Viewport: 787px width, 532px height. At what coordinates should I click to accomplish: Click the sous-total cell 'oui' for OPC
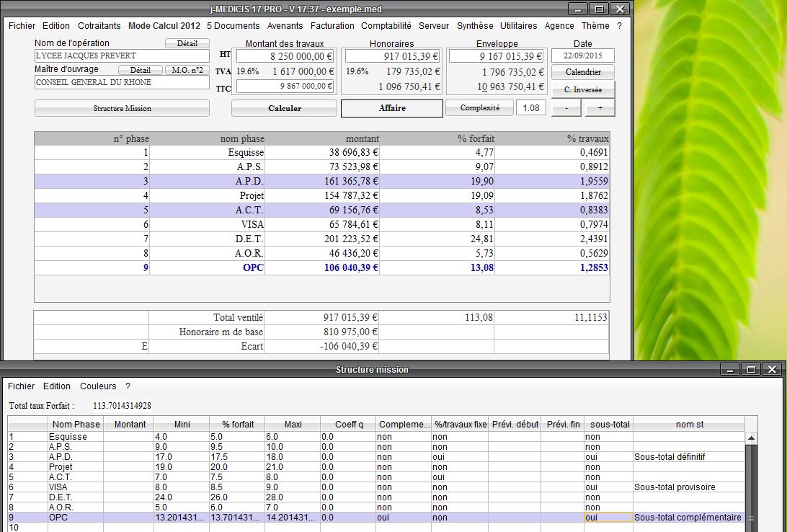(608, 518)
